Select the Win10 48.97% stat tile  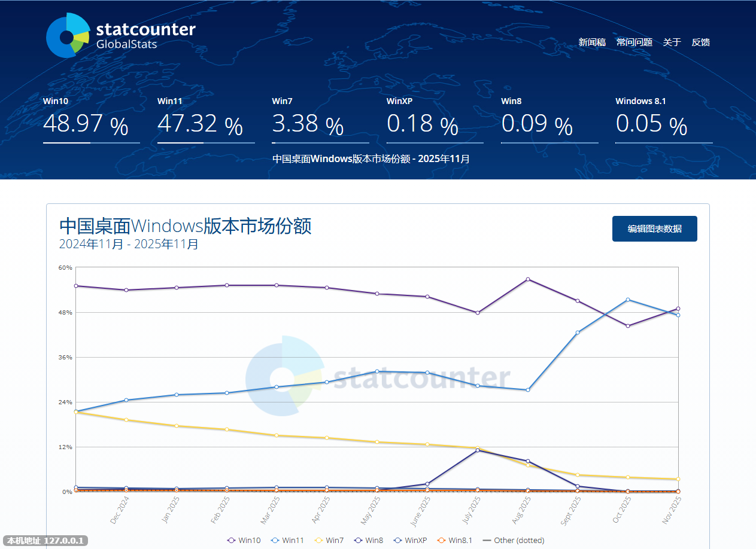pos(91,120)
